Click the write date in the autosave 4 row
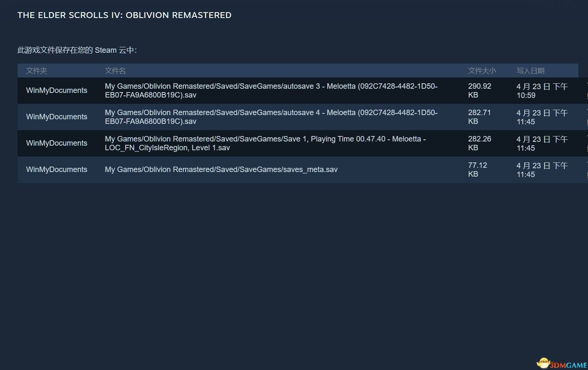588x370 pixels. tap(542, 117)
